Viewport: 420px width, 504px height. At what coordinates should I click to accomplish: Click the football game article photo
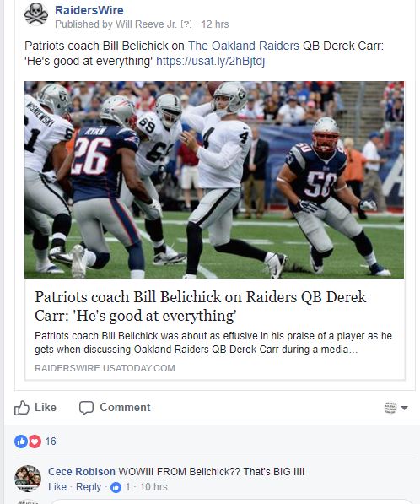(x=214, y=180)
